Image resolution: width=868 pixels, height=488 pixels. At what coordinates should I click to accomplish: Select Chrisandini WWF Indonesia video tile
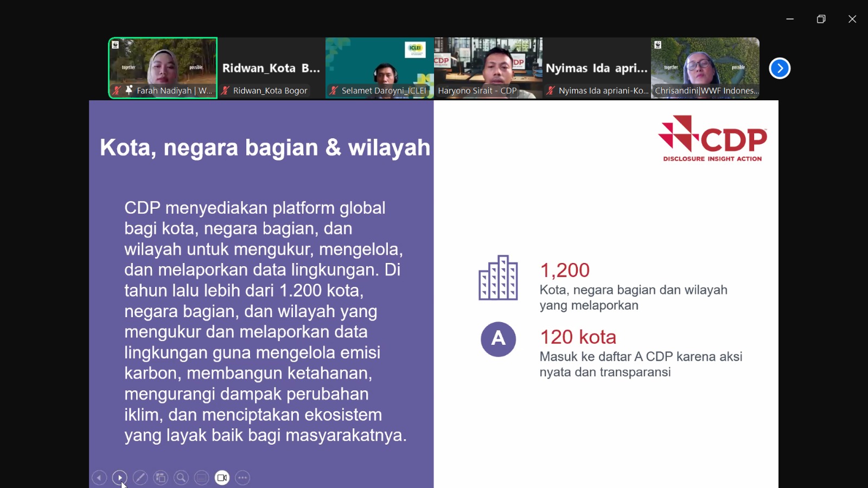(x=705, y=68)
